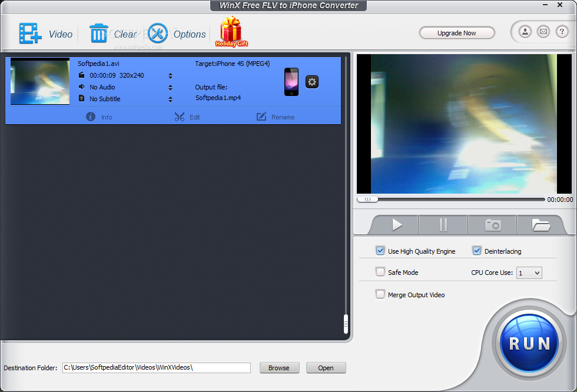Click the video track selector arrows
The width and height of the screenshot is (577, 392).
tap(170, 76)
